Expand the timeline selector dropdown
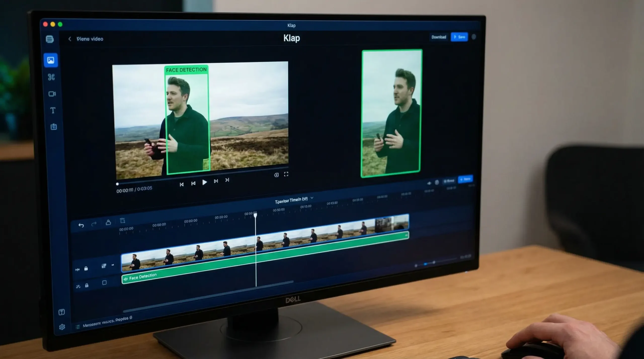644x359 pixels. pos(312,198)
